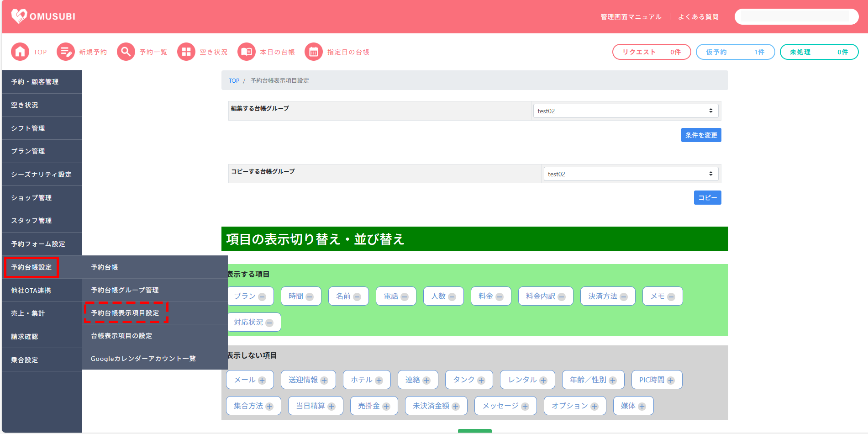Screen dimensions: 868x434
Task: Show the メール item via plus
Action: [262, 381]
